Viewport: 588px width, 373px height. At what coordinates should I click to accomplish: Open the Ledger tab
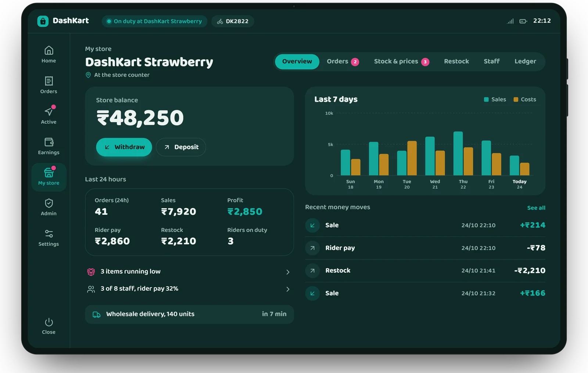[525, 61]
